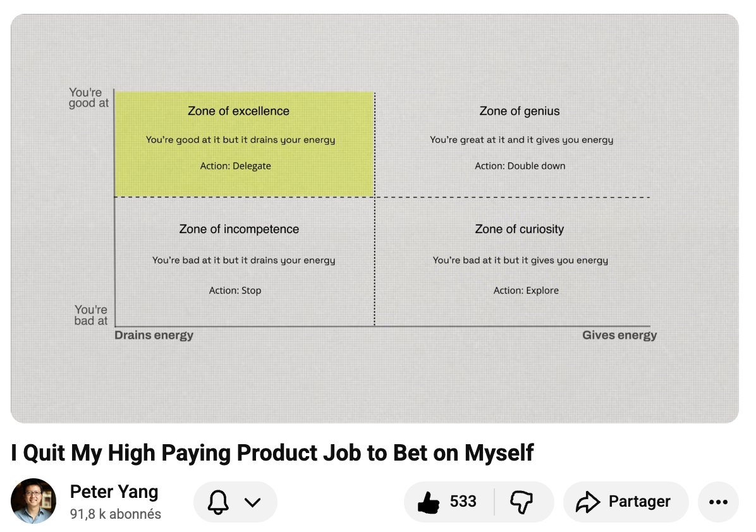Click the thumbs-down dislike icon
This screenshot has height=532, width=756.
click(521, 502)
